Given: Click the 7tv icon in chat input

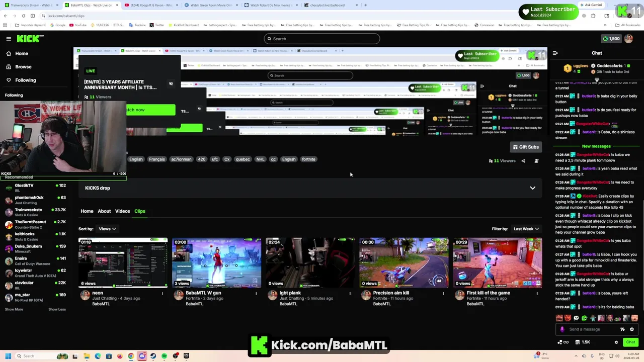Looking at the screenshot, I should pos(622,329).
